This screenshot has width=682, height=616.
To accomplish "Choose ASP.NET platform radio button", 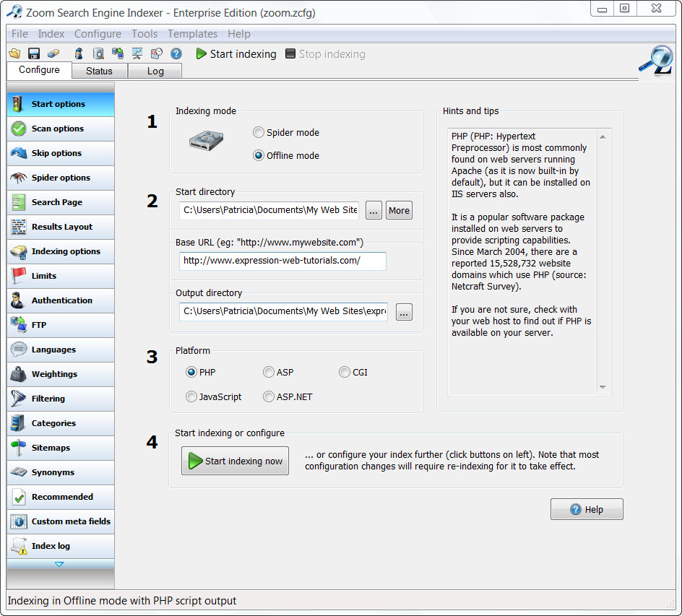I will (268, 397).
